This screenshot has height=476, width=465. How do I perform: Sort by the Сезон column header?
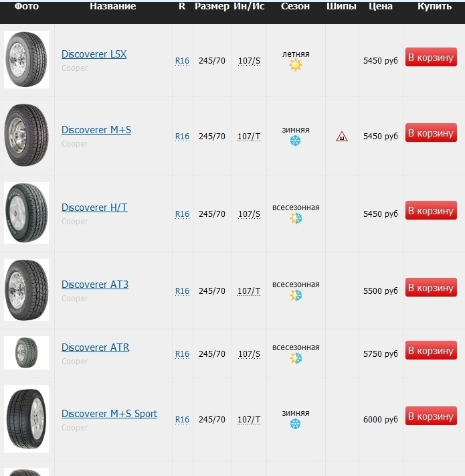[295, 6]
